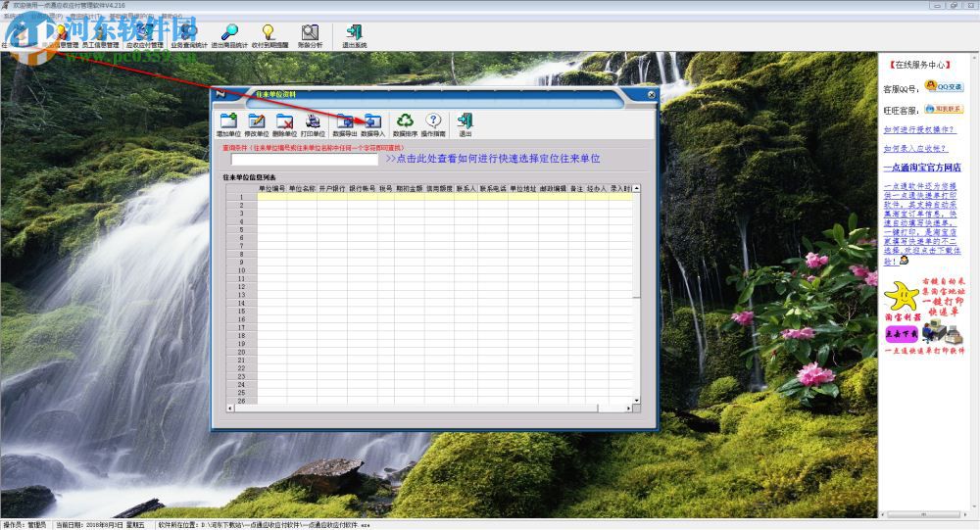Image resolution: width=980 pixels, height=530 pixels.
Task: Open 如何录入应收帐? link
Action: (915, 149)
